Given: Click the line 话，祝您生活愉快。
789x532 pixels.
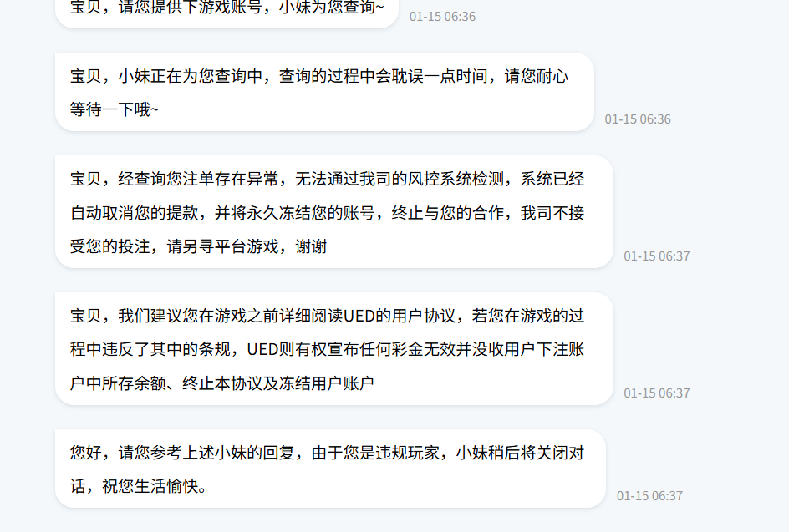Looking at the screenshot, I should (x=139, y=486).
